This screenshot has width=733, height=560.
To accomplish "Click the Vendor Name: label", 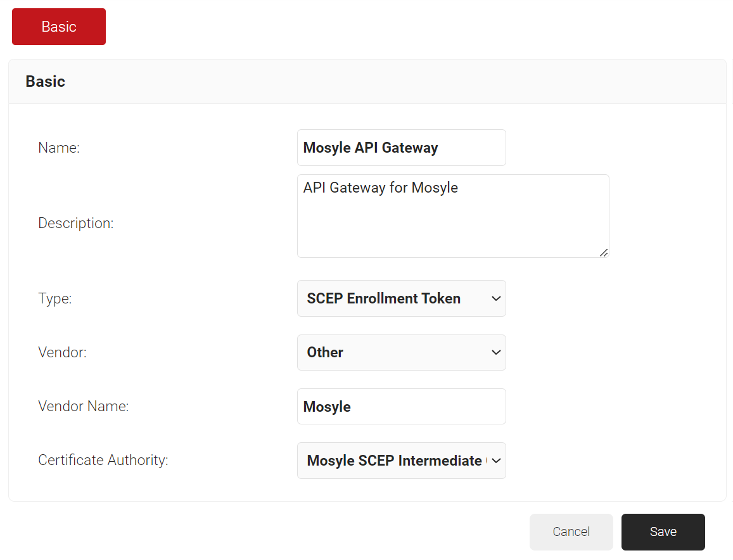I will 83,406.
